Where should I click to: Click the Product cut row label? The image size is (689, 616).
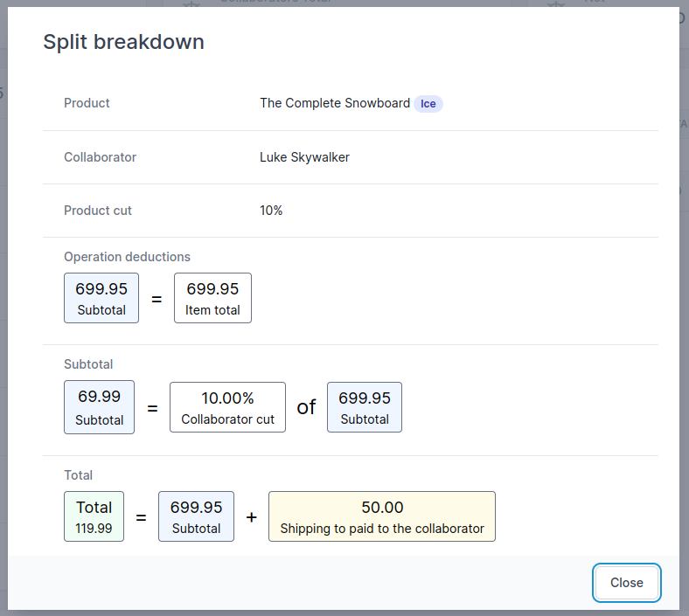[98, 211]
